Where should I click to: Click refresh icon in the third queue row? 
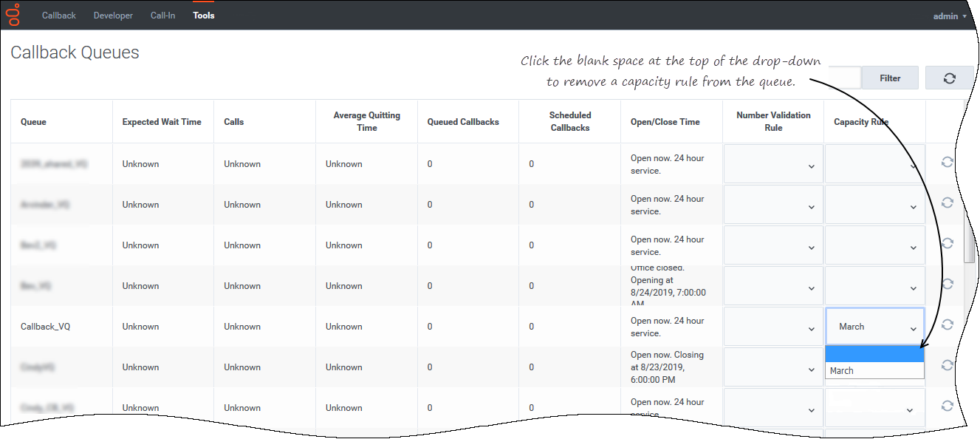tap(948, 244)
